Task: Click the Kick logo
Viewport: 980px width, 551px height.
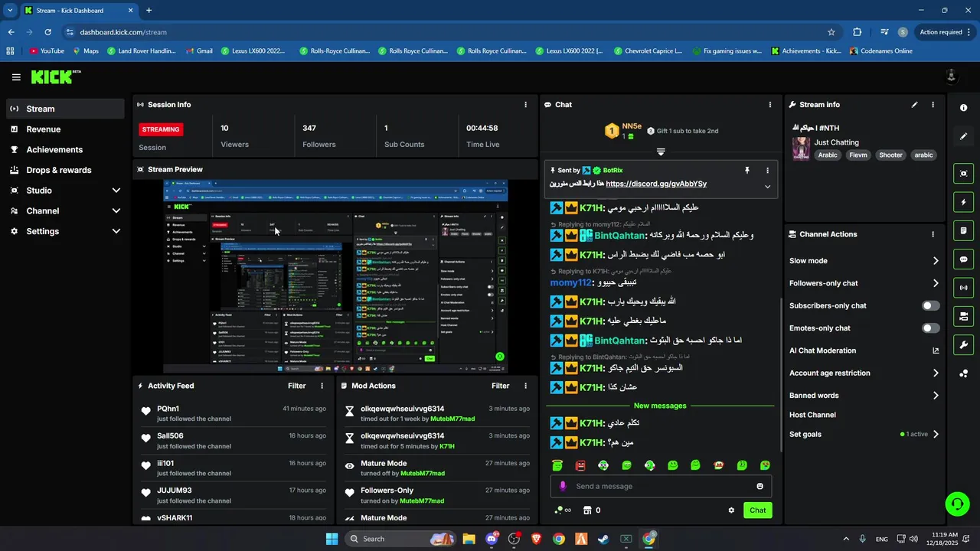Action: [x=55, y=77]
